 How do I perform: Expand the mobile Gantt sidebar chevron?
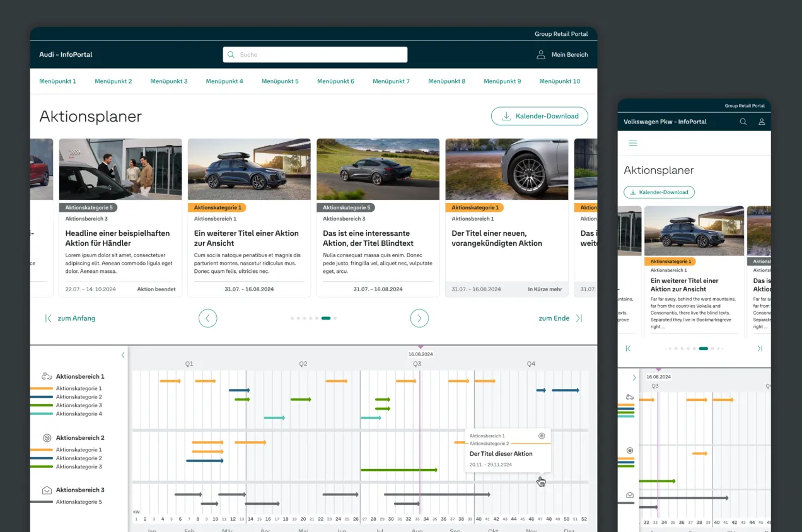coord(634,377)
